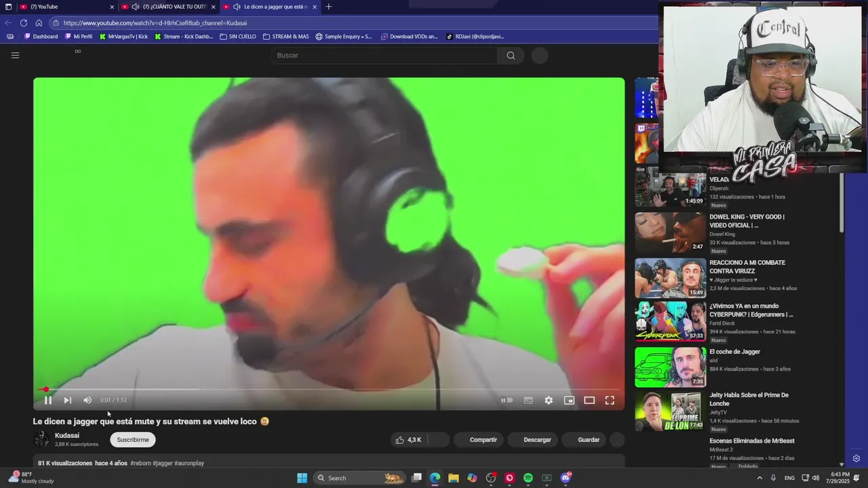This screenshot has width=868, height=488.
Task: Reload the current page
Action: pos(24,23)
